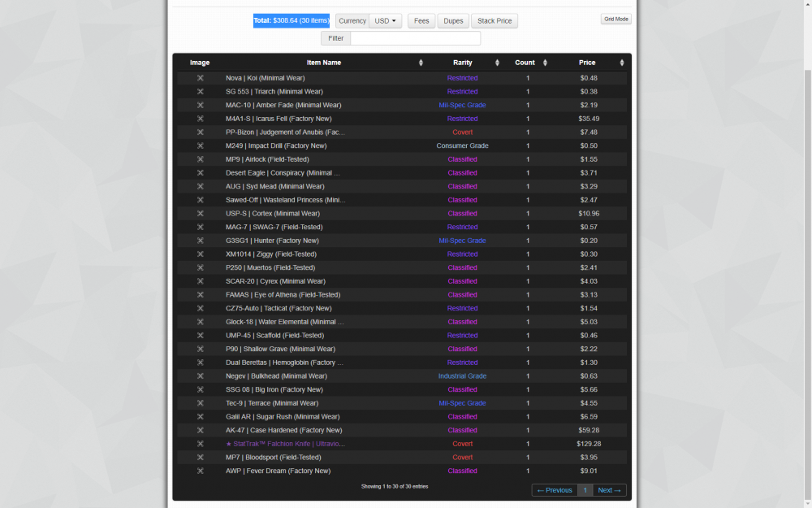Click the image icon for MAC-10 | Amber Fade row
Viewport: 812px width, 508px height.
(x=200, y=105)
